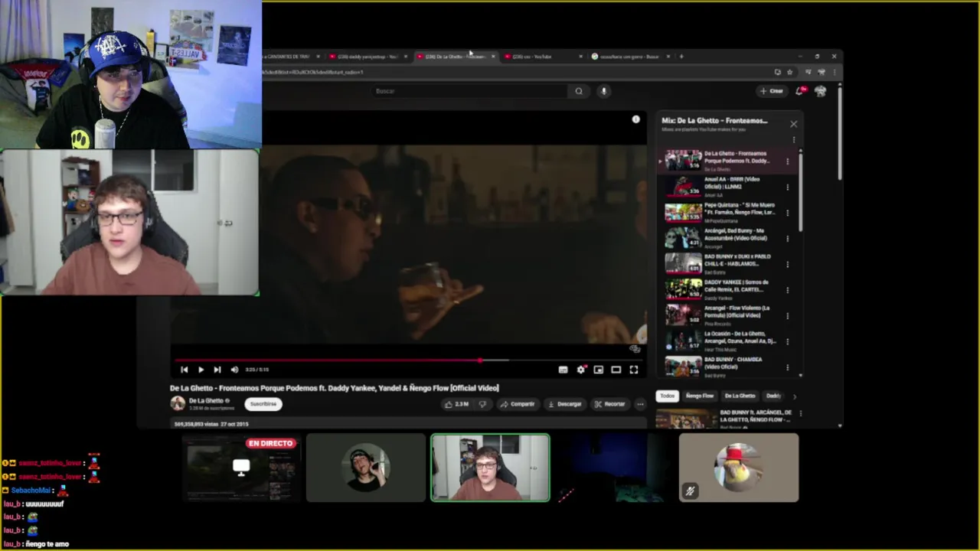Play Arcangel - Flow Violento

(724, 315)
